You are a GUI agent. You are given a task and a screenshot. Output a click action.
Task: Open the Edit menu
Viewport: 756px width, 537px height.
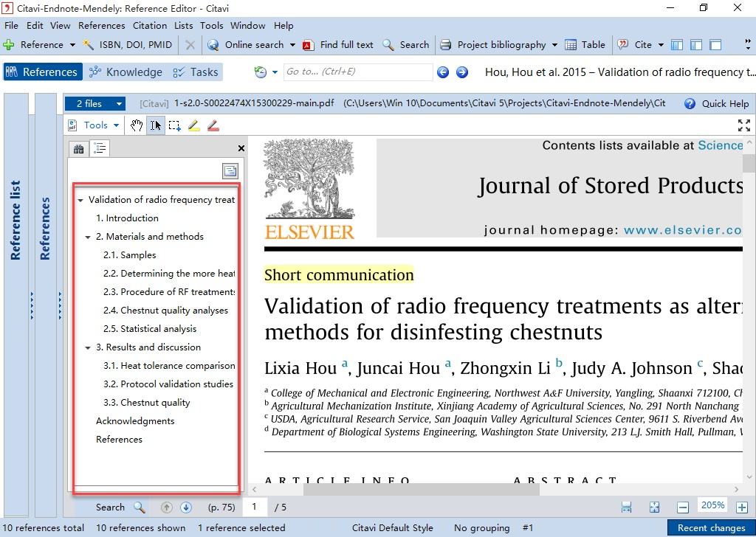coord(35,26)
